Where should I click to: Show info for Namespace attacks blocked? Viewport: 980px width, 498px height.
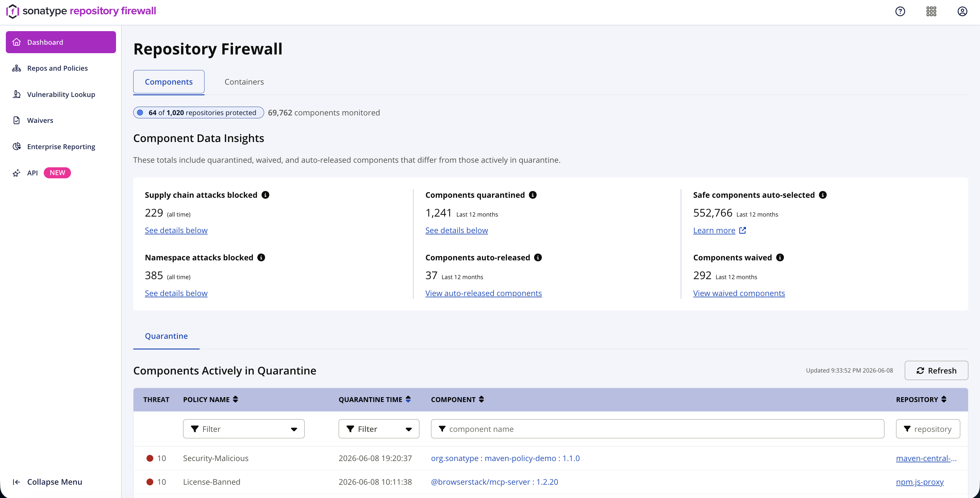(x=261, y=258)
